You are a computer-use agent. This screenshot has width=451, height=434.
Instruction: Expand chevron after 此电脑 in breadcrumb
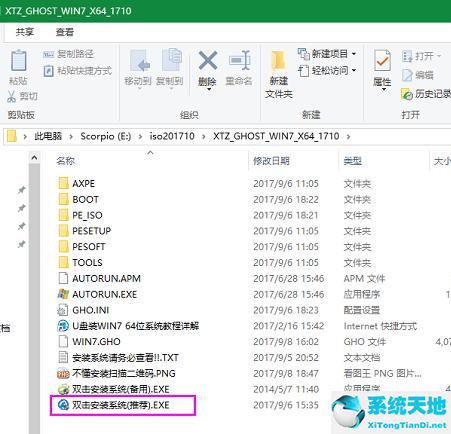(x=71, y=136)
